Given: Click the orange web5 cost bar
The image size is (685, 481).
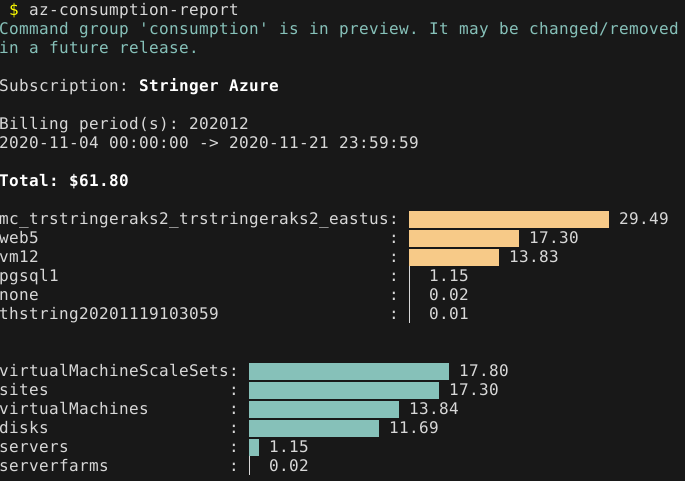Looking at the screenshot, I should [464, 239].
